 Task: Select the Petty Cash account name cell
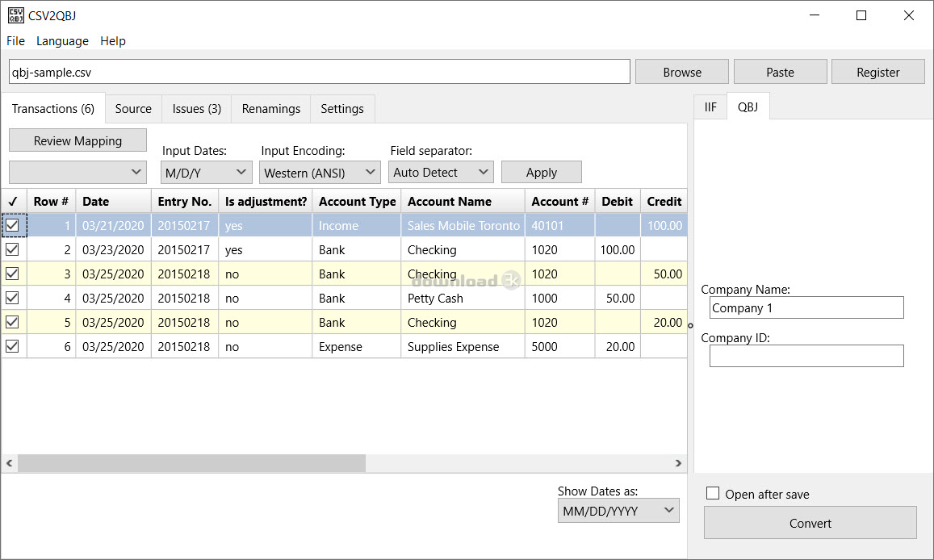[463, 298]
